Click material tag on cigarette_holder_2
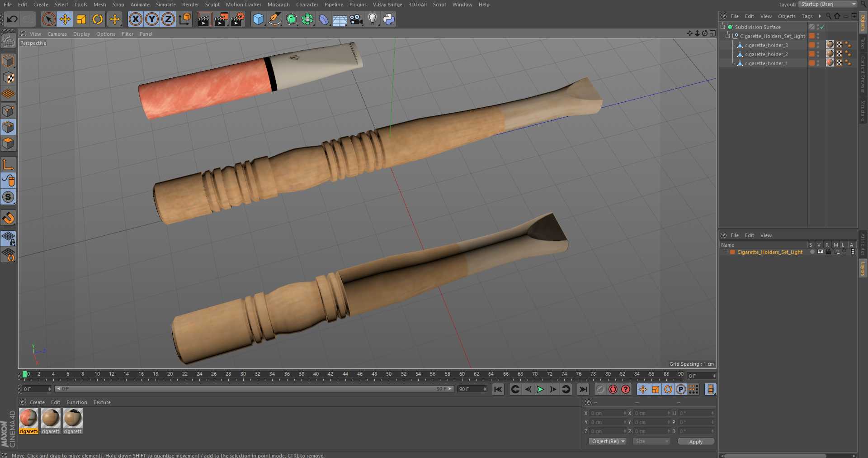Screen dimensions: 868x458 point(830,53)
